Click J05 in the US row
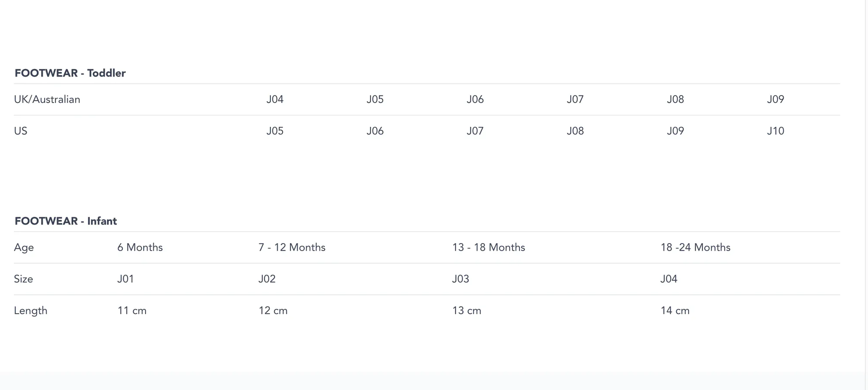 (275, 131)
